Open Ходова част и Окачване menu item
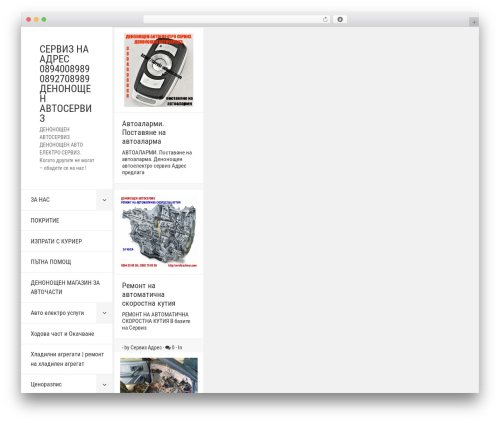Viewport: 500px width, 423px height. (x=62, y=334)
